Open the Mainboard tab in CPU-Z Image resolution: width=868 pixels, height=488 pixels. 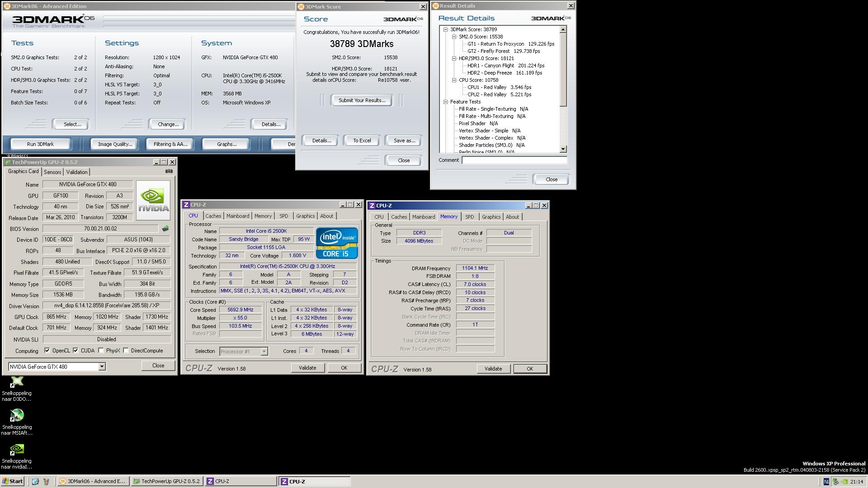pyautogui.click(x=237, y=216)
